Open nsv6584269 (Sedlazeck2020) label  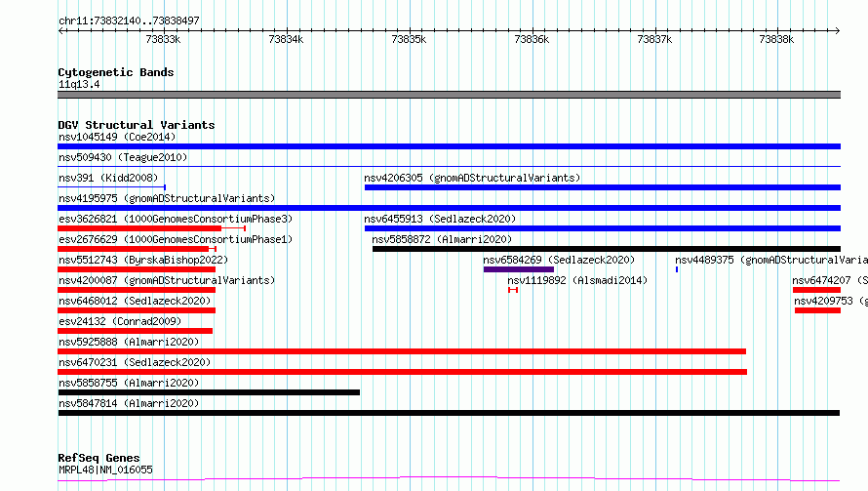tap(559, 260)
